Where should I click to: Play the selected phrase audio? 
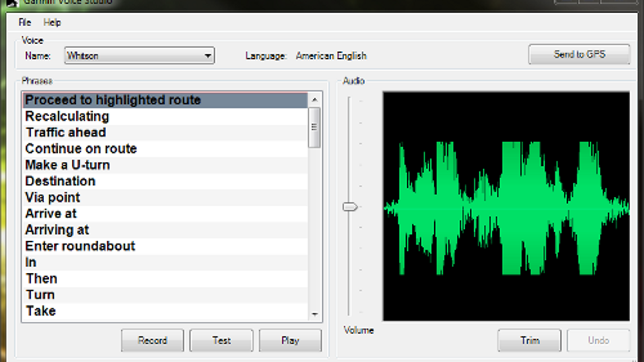coord(290,340)
